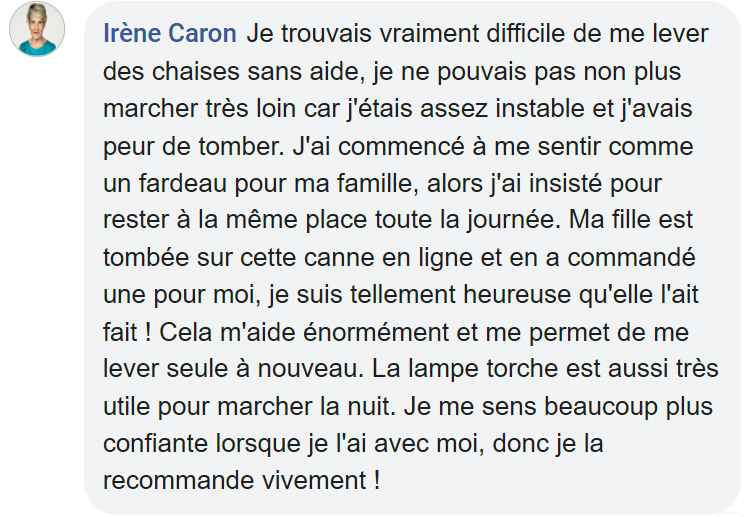
Task: Click the text "rester à la même place"
Action: 235,220
